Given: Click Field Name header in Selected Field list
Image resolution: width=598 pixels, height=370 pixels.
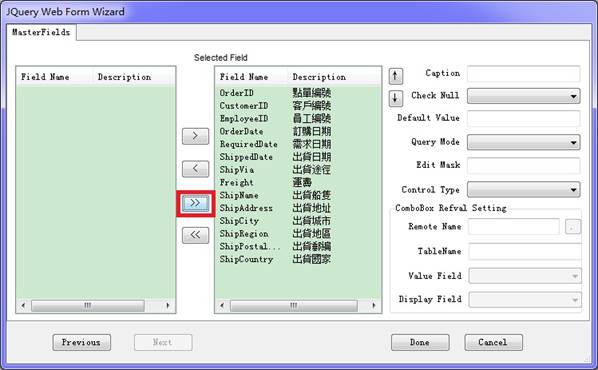Looking at the screenshot, I should [x=252, y=77].
